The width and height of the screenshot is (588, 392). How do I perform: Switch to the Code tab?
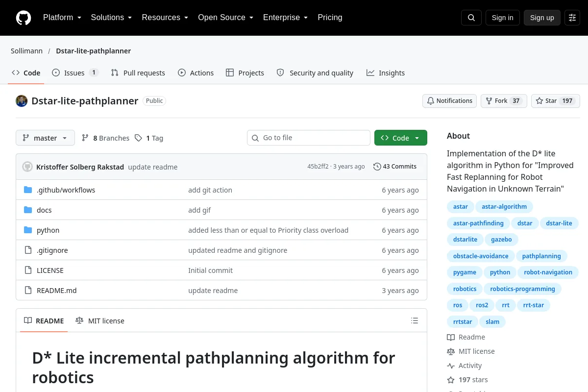pyautogui.click(x=26, y=73)
